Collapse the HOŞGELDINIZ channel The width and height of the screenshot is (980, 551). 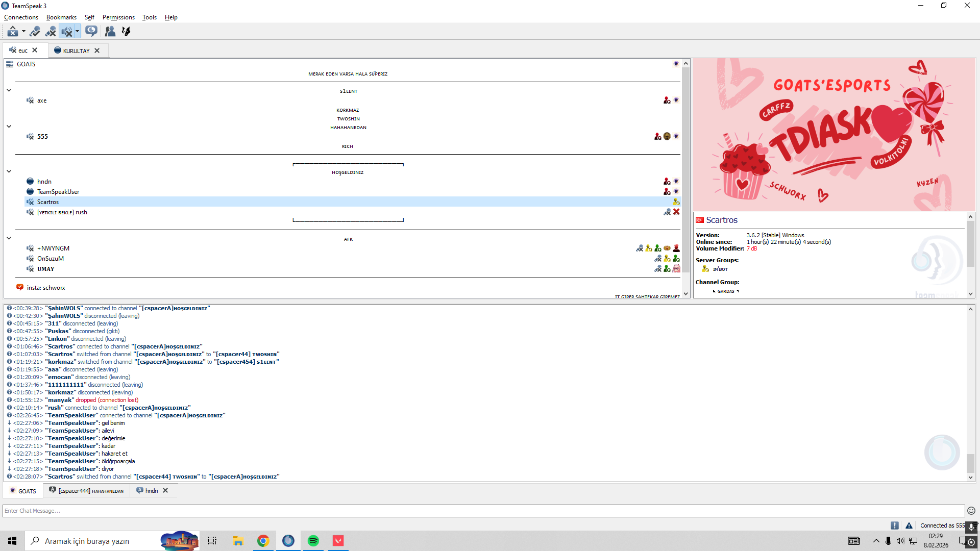9,171
